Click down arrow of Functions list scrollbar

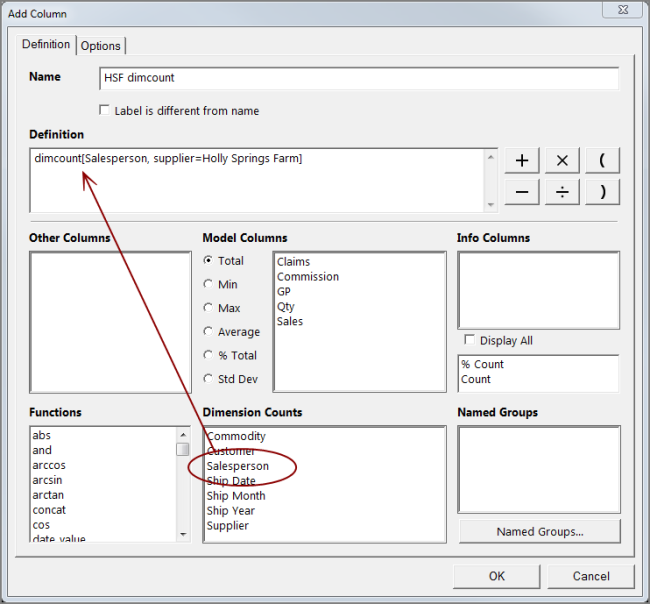pyautogui.click(x=183, y=535)
